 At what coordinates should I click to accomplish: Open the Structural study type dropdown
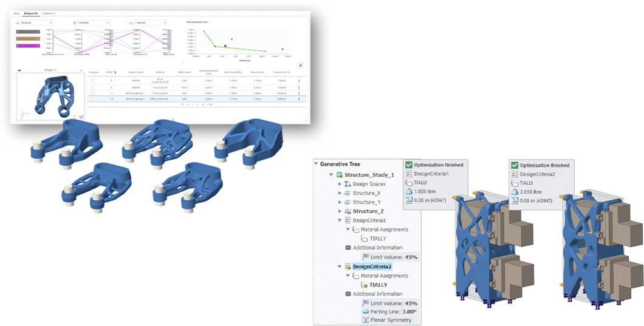click(x=36, y=22)
